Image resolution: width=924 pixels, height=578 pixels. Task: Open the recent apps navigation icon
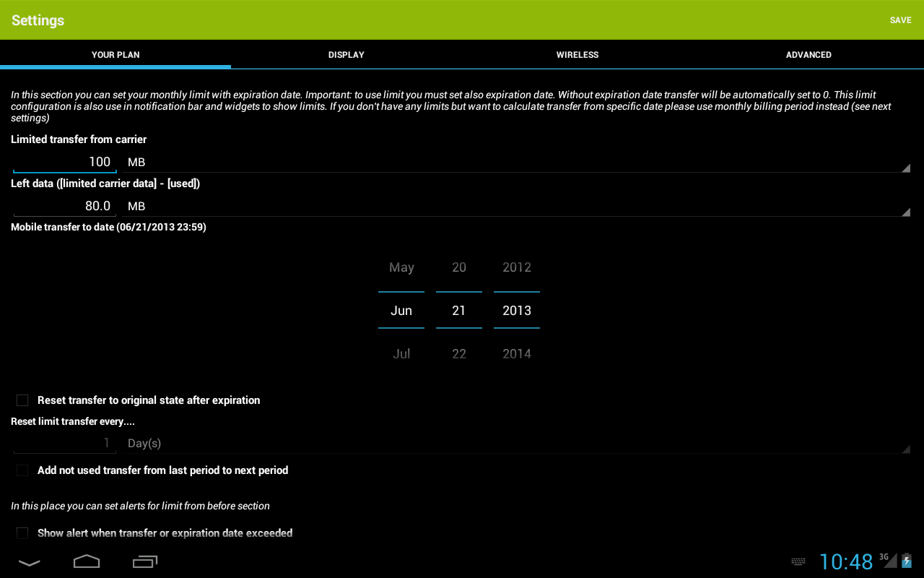point(145,561)
